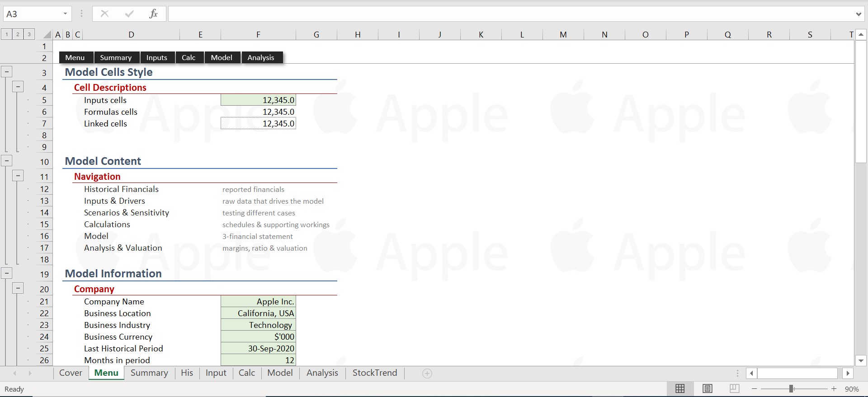Screen dimensions: 868x397
Task: Open the His sheet tab
Action: pyautogui.click(x=187, y=373)
